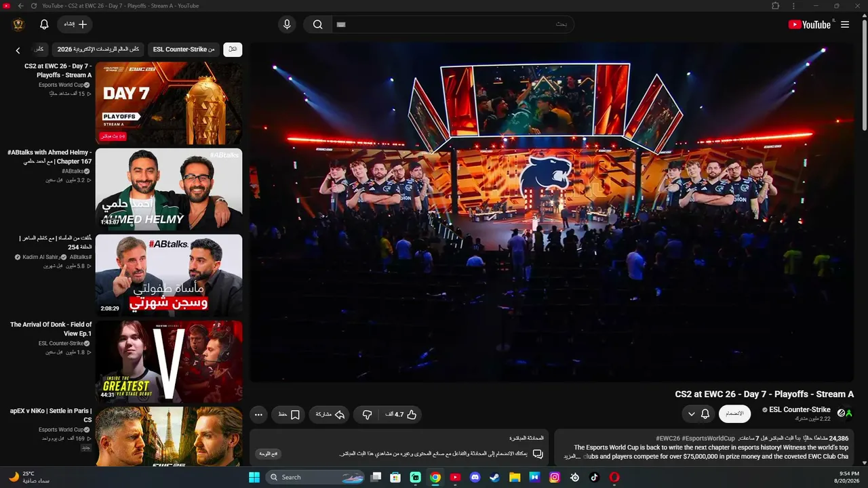Select the partially hidden chip beside arrow
The height and width of the screenshot is (488, 868).
39,49
